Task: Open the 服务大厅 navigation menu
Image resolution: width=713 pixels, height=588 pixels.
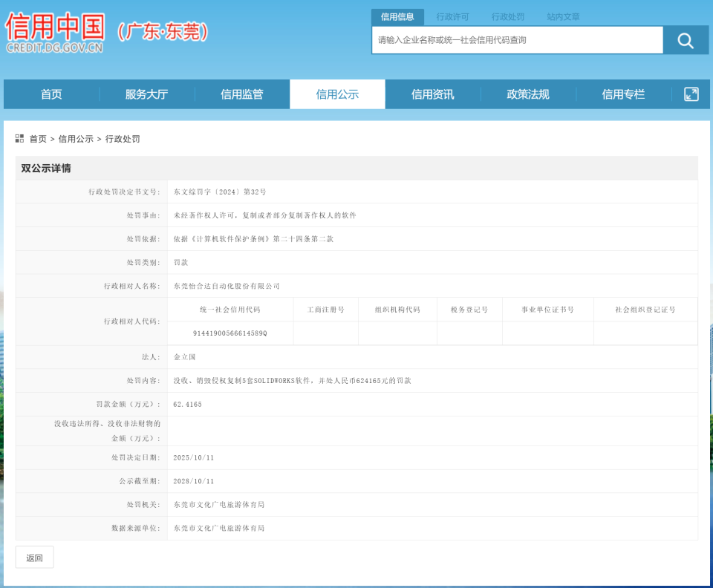Action: pos(146,94)
